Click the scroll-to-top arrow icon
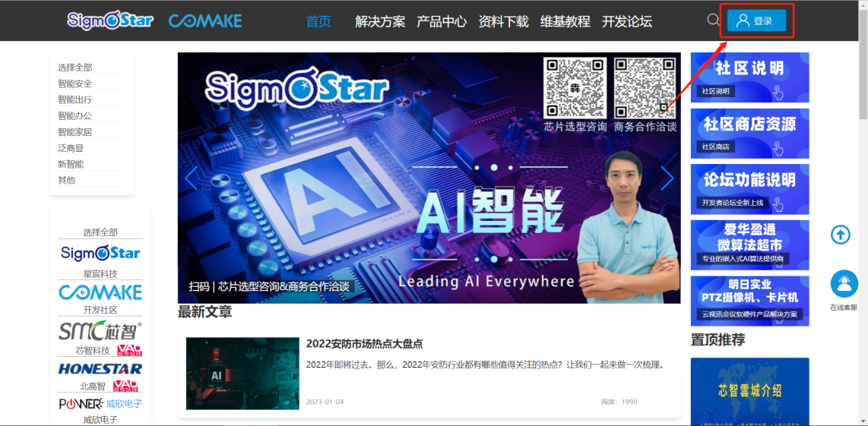 click(x=841, y=235)
